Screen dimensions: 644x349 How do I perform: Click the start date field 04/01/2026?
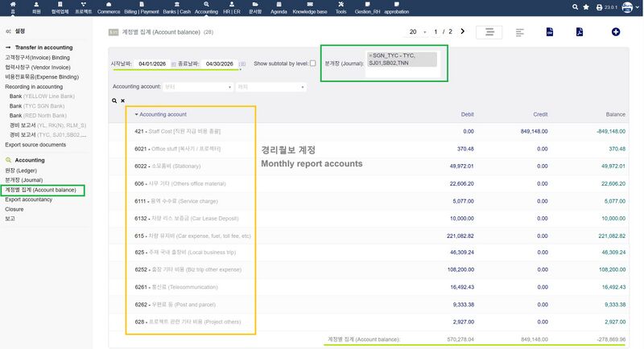pos(152,64)
